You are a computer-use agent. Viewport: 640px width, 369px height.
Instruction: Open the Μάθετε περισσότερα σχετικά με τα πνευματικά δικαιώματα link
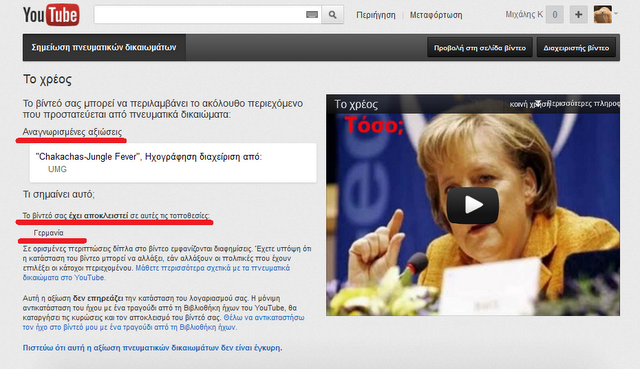[156, 273]
